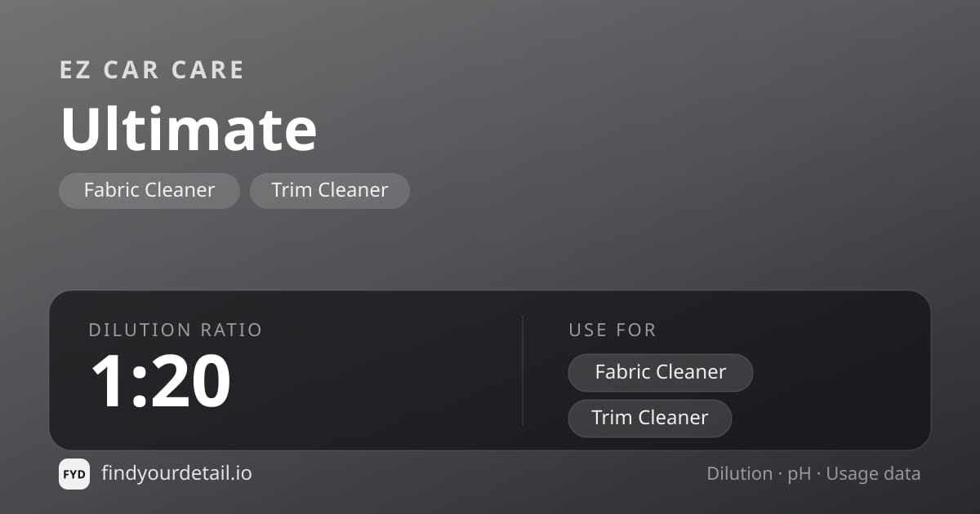Click the word EZ in brand name
Screen dimensions: 980x514
(x=74, y=70)
